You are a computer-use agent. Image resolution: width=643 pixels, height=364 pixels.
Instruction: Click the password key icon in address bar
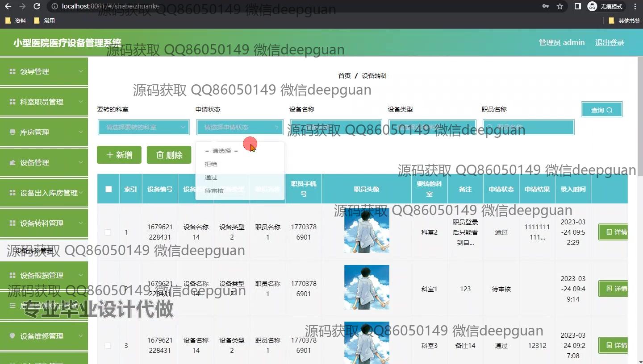(x=545, y=6)
